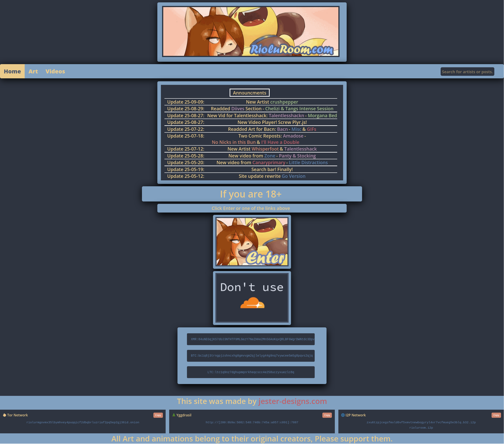Open the Little Distractions video link

[308, 162]
